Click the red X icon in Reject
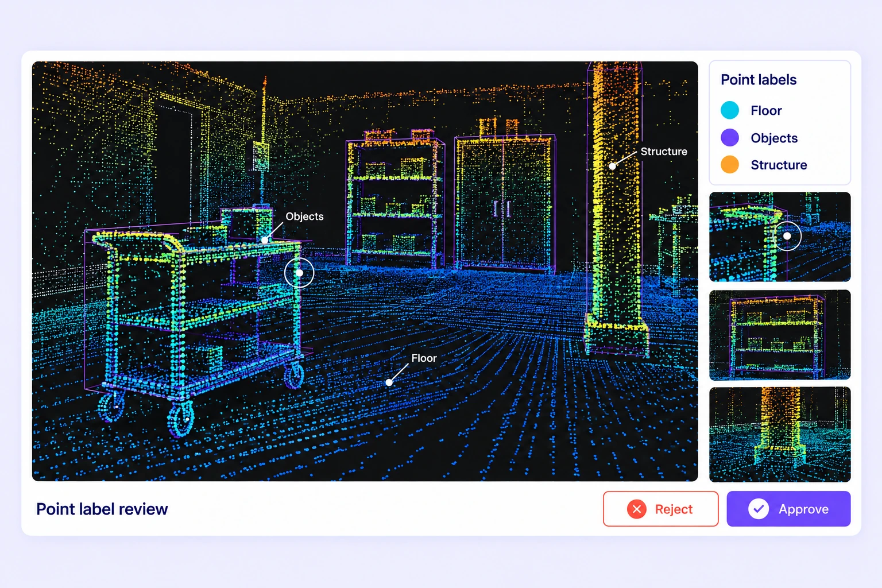This screenshot has height=588, width=882. tap(637, 509)
